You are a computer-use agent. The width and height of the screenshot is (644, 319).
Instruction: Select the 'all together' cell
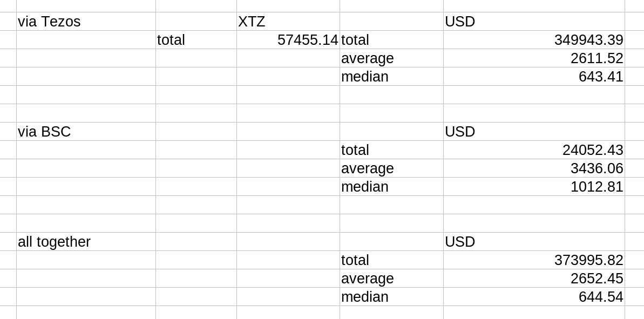pos(86,241)
